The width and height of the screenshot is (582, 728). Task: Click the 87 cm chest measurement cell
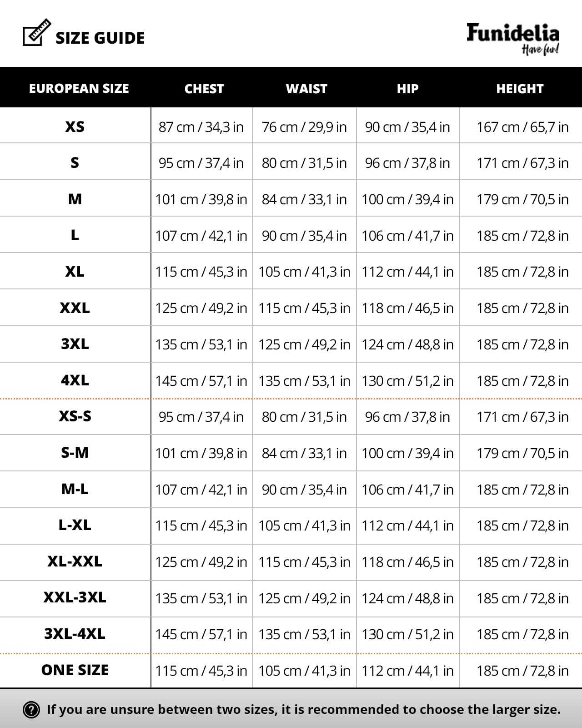tap(201, 127)
